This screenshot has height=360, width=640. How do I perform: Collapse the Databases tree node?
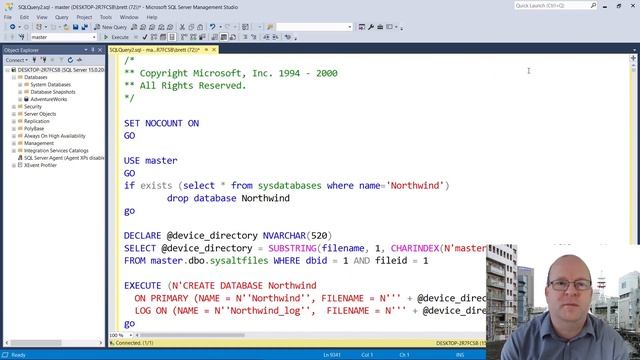click(13, 77)
